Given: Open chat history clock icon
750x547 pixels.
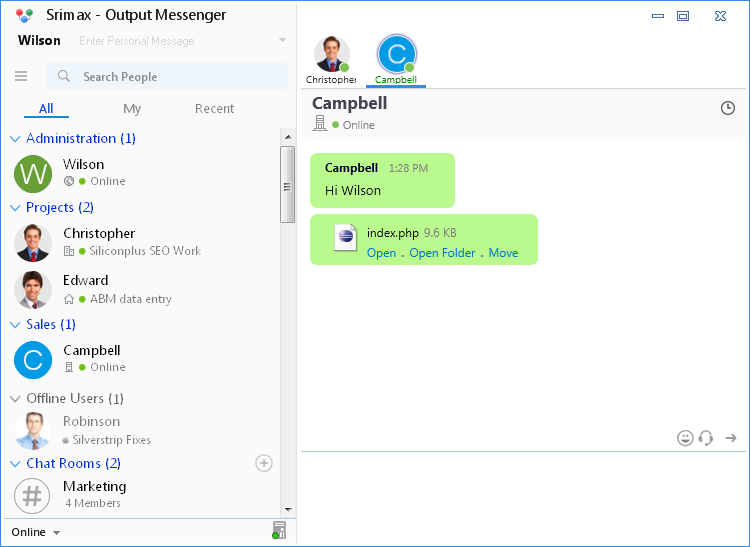Looking at the screenshot, I should 728,108.
